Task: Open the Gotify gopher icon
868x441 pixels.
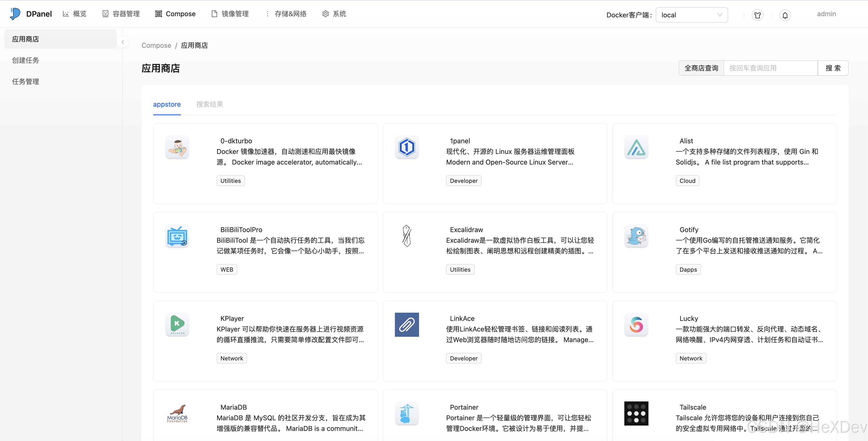Action: [636, 236]
